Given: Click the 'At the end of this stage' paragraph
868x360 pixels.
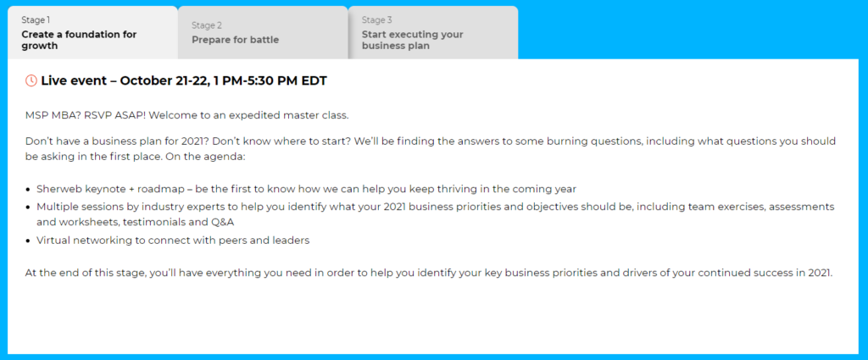Looking at the screenshot, I should [x=429, y=274].
